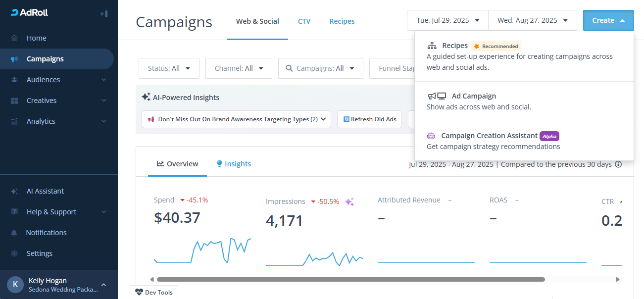Expand the Audiences sidebar section
Screen dimensions: 644x299
click(104, 80)
